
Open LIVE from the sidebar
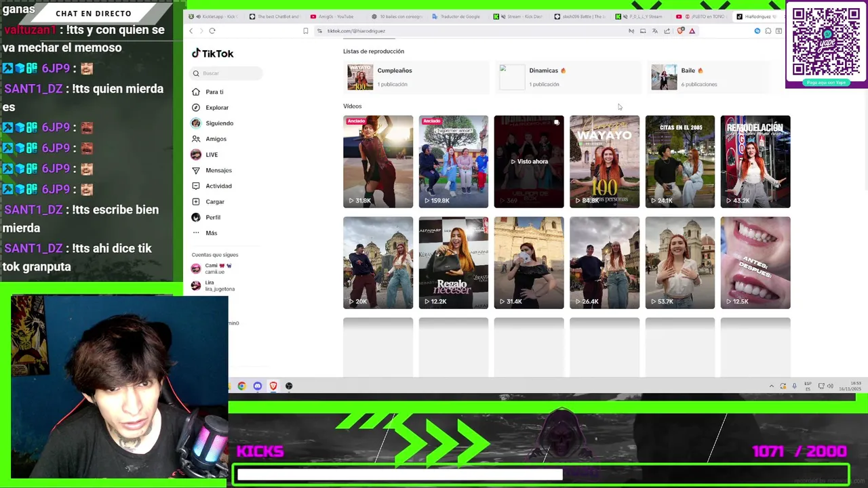pos(205,155)
